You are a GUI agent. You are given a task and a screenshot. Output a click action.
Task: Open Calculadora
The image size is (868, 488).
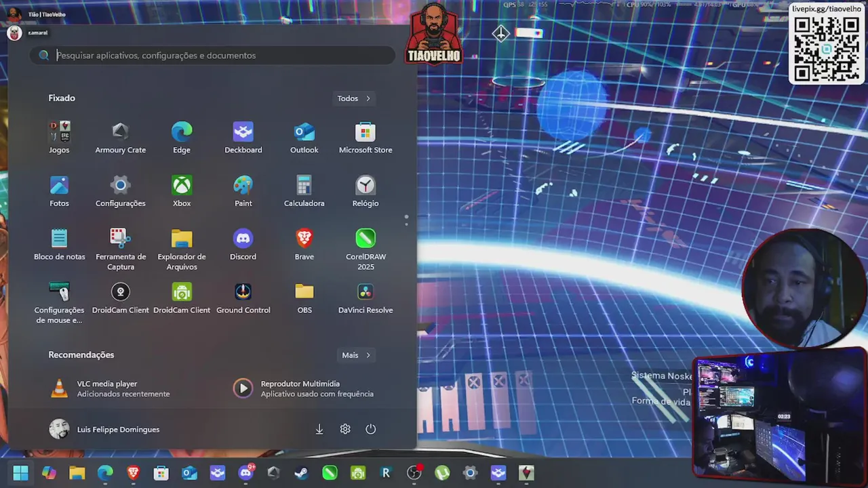pos(304,191)
